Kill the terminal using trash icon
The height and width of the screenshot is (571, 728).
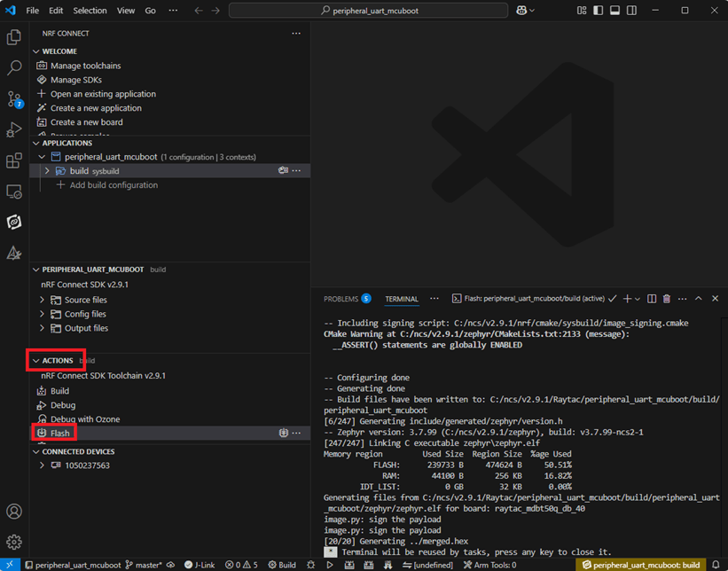click(x=667, y=299)
